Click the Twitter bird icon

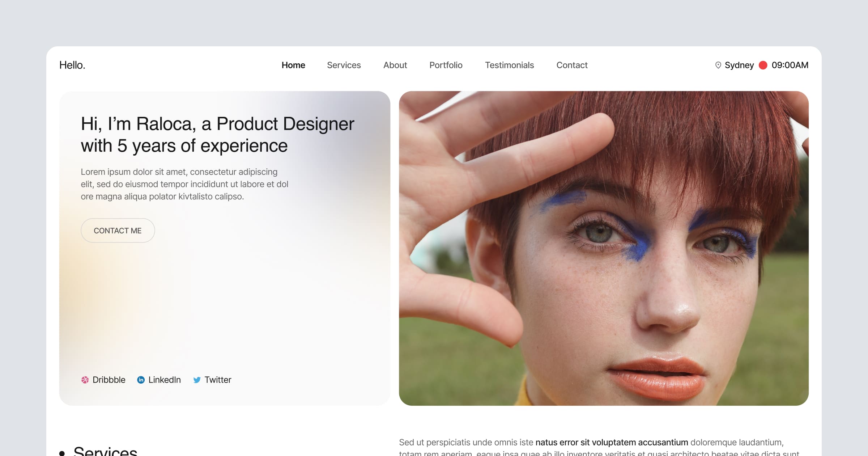click(x=197, y=380)
